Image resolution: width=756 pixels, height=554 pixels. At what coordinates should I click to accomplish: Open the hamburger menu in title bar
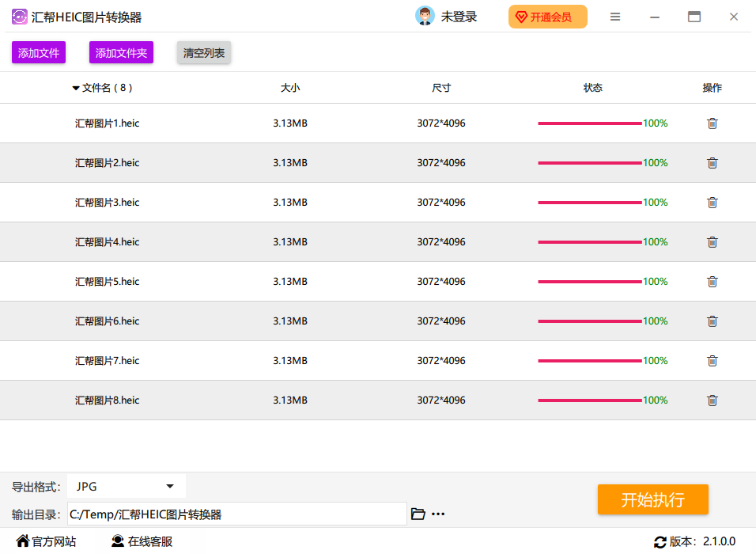(615, 17)
